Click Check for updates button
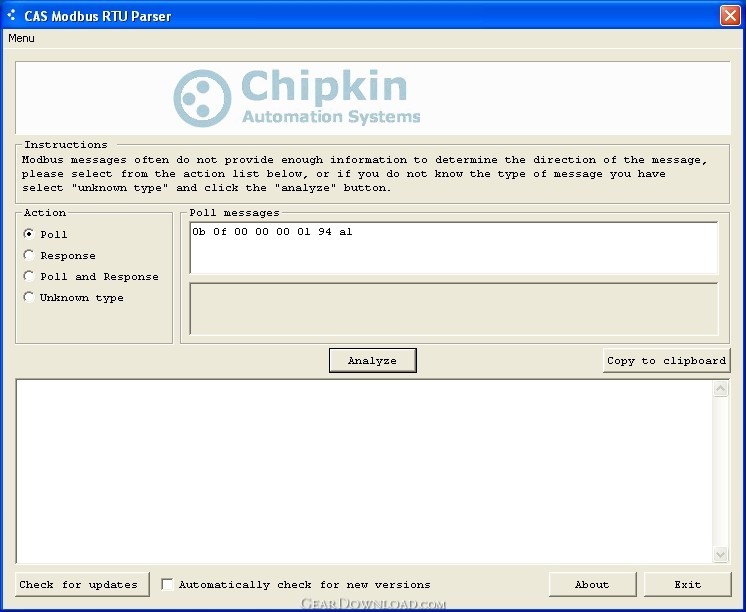This screenshot has height=612, width=746. [x=82, y=584]
